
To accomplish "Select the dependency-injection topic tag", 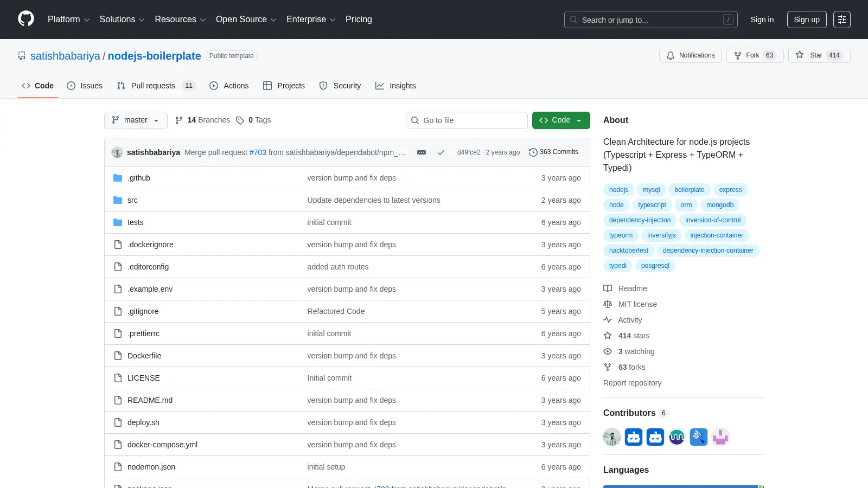I will pos(640,220).
